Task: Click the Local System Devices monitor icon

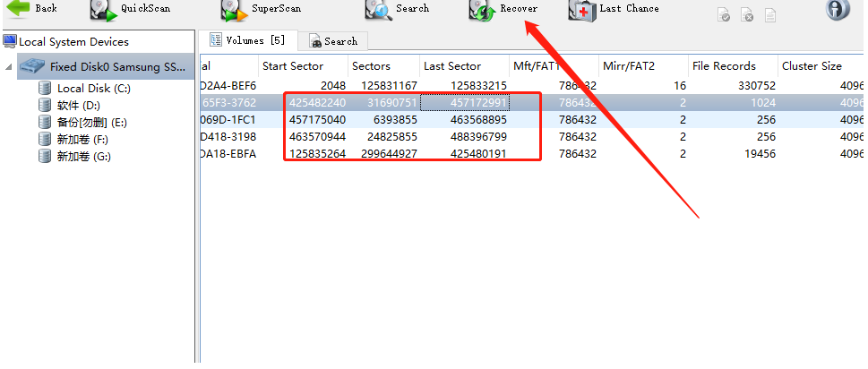Action: 10,41
